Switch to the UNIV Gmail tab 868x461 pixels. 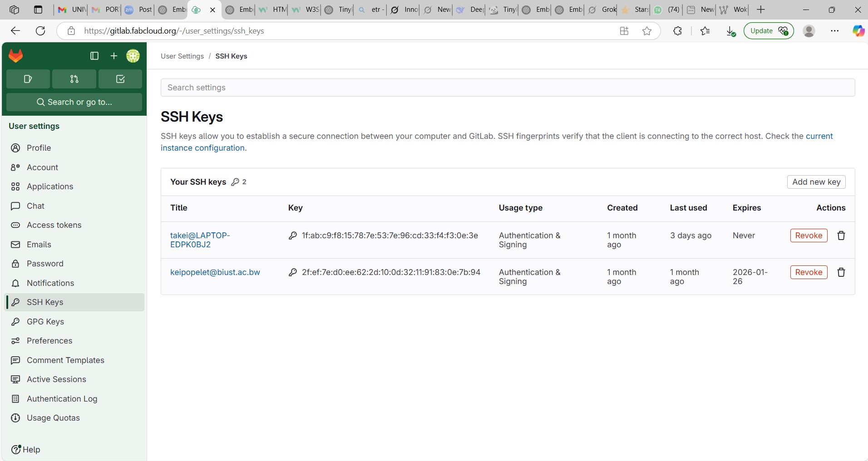[x=72, y=10]
